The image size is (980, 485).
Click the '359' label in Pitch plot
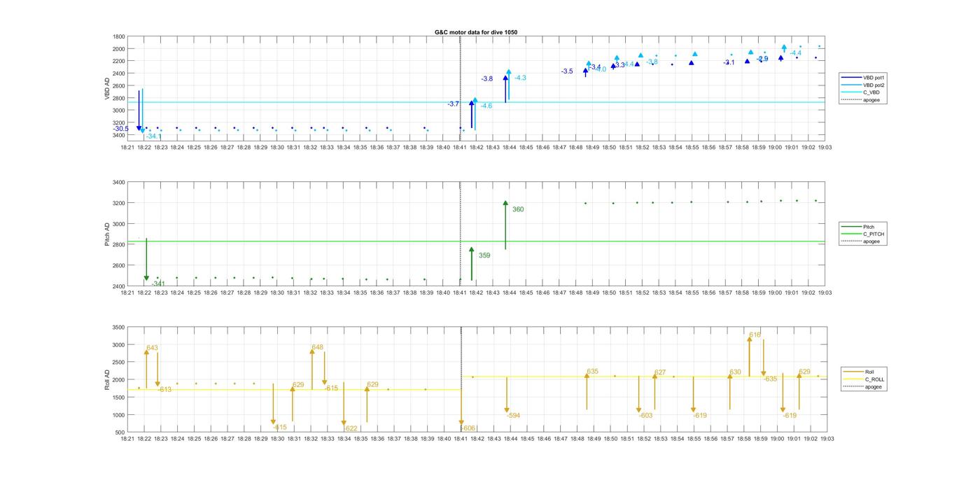484,255
